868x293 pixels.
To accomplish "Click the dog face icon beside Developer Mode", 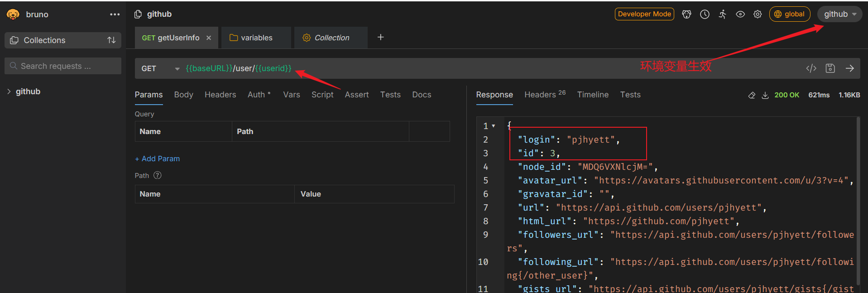I will [x=686, y=14].
